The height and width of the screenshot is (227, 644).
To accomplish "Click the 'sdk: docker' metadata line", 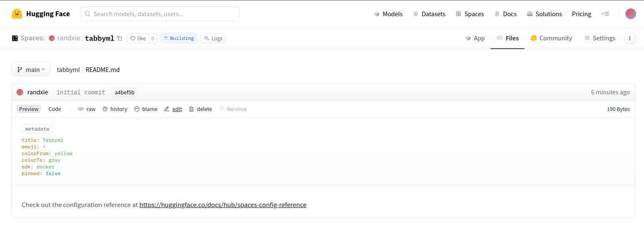I will tap(38, 167).
